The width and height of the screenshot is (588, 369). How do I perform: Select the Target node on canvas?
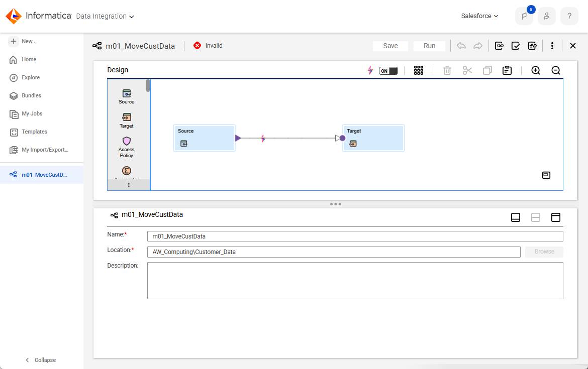[x=373, y=138]
